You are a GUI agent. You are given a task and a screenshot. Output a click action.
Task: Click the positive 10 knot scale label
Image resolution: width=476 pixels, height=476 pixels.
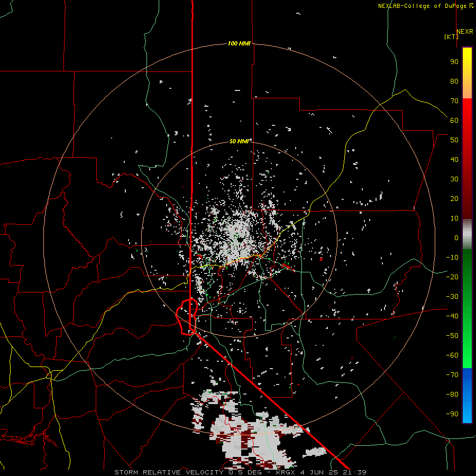pos(454,218)
